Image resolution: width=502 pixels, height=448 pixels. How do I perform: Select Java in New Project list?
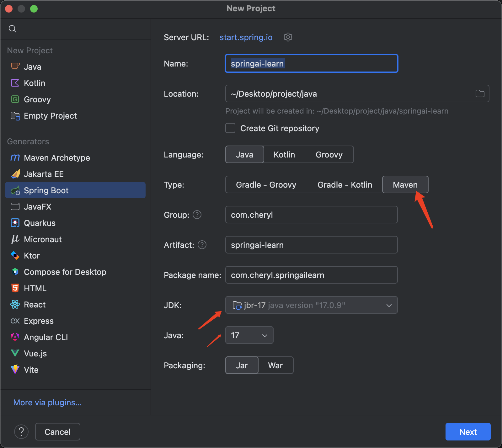[75, 67]
